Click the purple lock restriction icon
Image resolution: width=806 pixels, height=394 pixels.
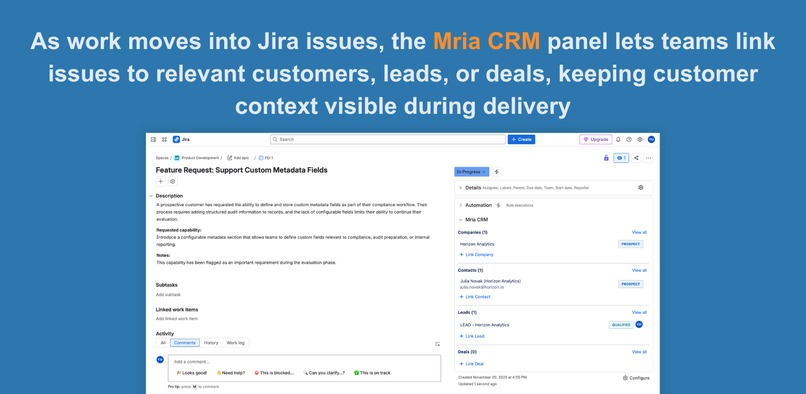[x=606, y=158]
